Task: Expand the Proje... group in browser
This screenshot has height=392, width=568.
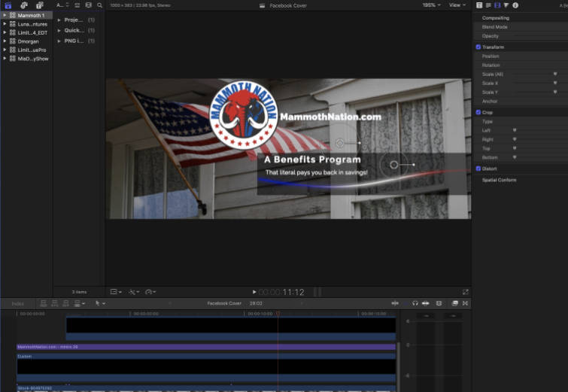Action: (x=59, y=20)
